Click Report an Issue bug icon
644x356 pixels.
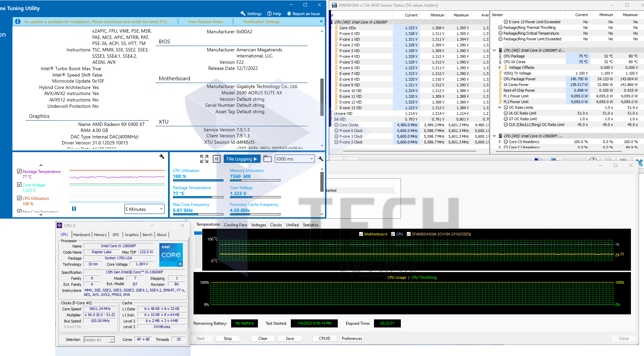coord(289,13)
